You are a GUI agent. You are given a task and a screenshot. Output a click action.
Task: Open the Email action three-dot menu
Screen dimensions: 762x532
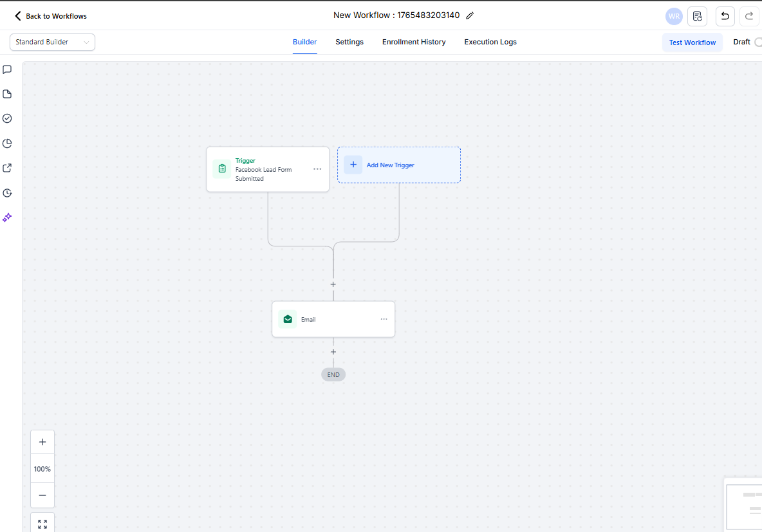coord(384,319)
